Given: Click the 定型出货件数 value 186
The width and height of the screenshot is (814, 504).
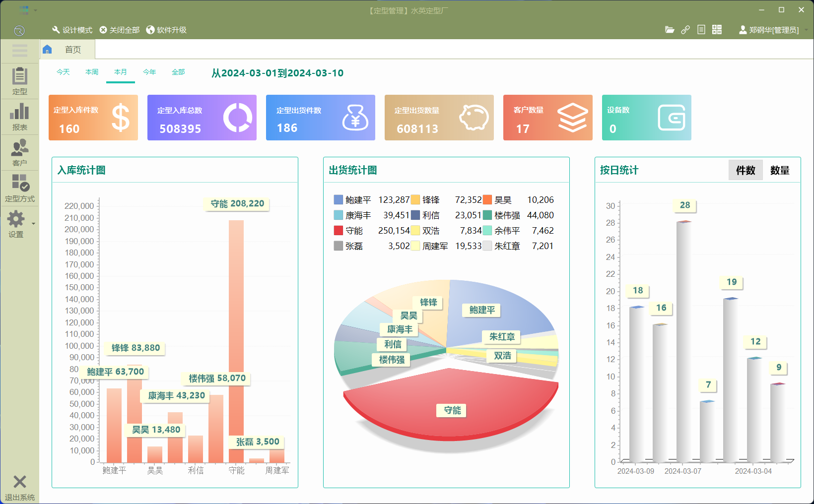Looking at the screenshot, I should (287, 128).
